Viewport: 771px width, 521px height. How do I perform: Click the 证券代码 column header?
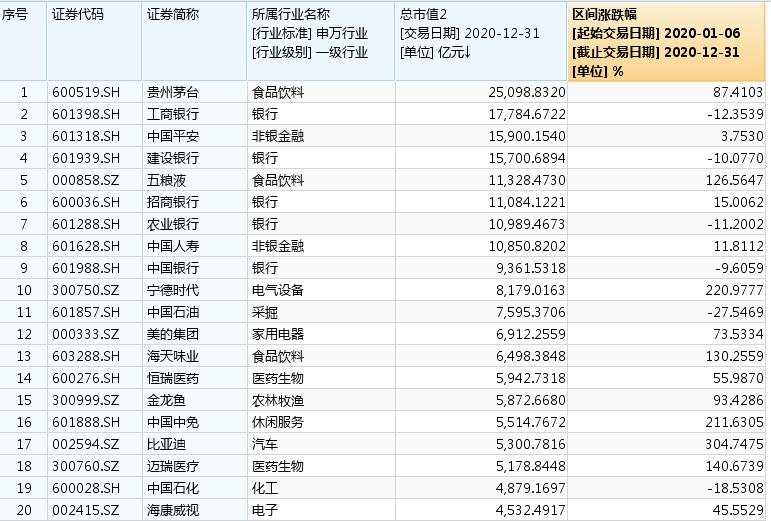pyautogui.click(x=94, y=41)
